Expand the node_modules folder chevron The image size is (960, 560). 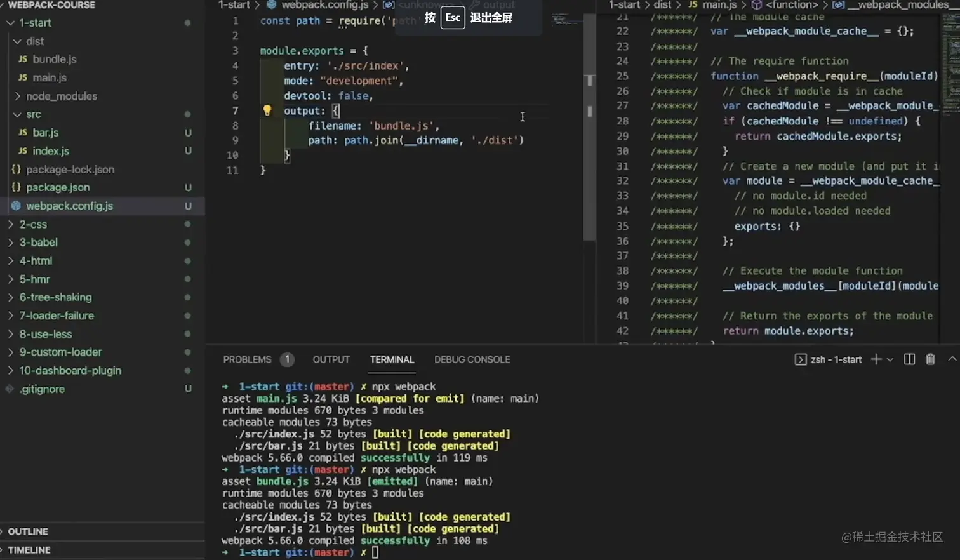[x=17, y=97]
